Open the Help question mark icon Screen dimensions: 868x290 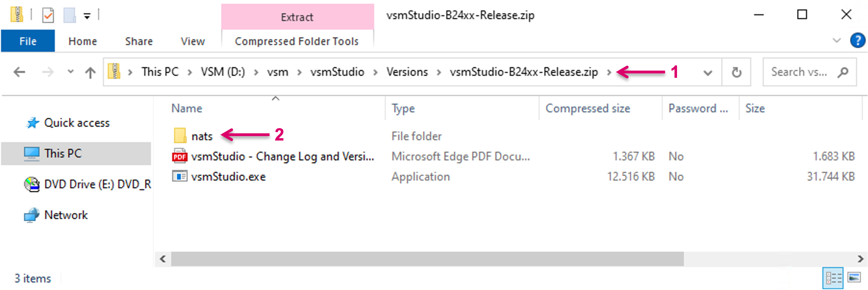(857, 41)
